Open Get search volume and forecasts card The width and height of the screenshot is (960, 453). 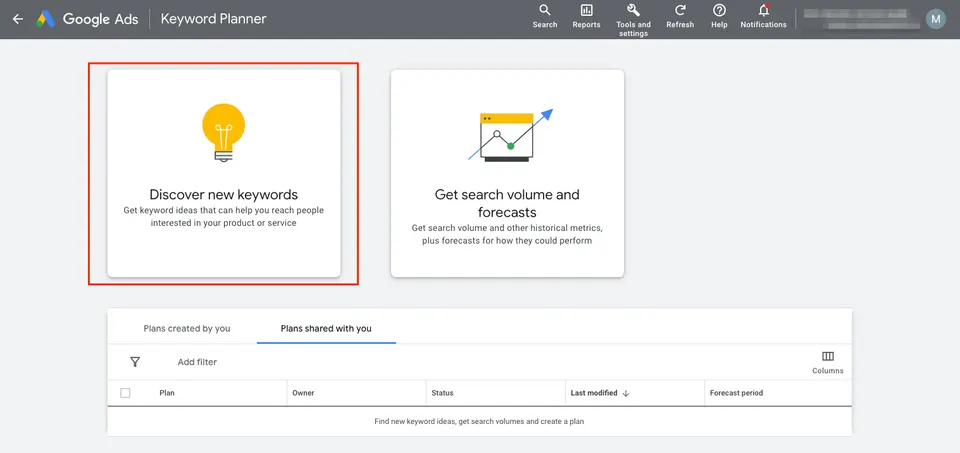click(x=508, y=173)
